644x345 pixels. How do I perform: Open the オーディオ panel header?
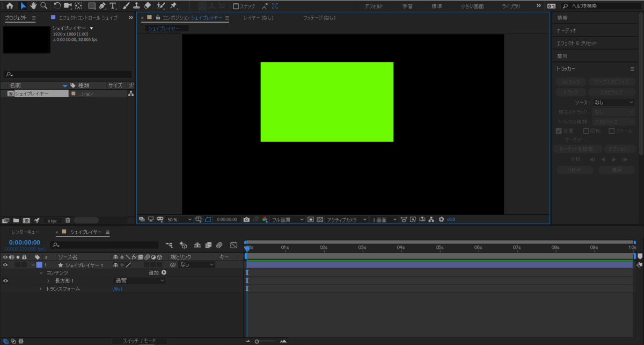pyautogui.click(x=566, y=31)
